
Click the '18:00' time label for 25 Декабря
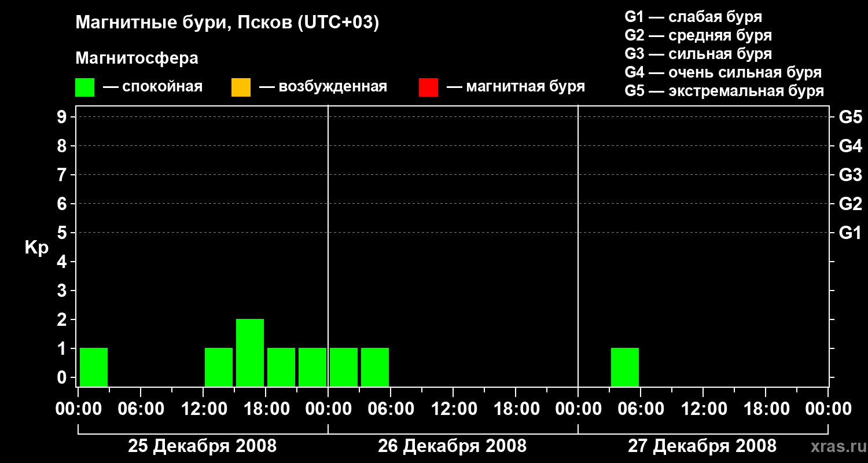tap(266, 409)
